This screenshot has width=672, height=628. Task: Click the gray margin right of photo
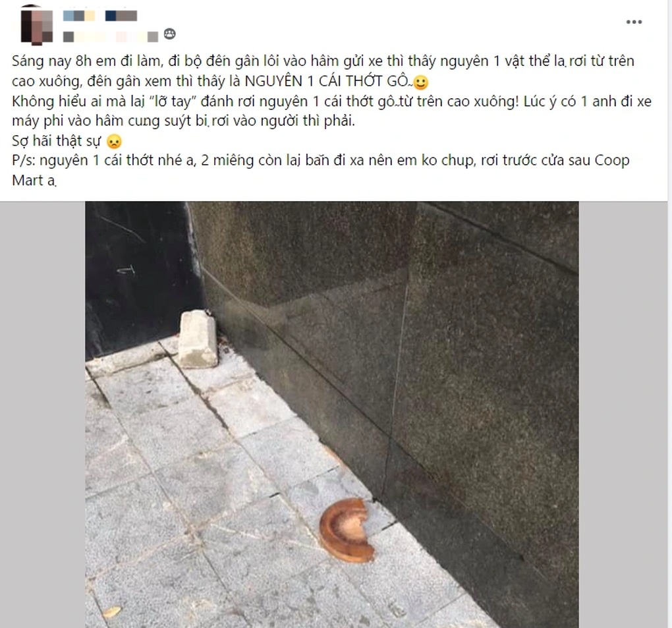[625, 414]
